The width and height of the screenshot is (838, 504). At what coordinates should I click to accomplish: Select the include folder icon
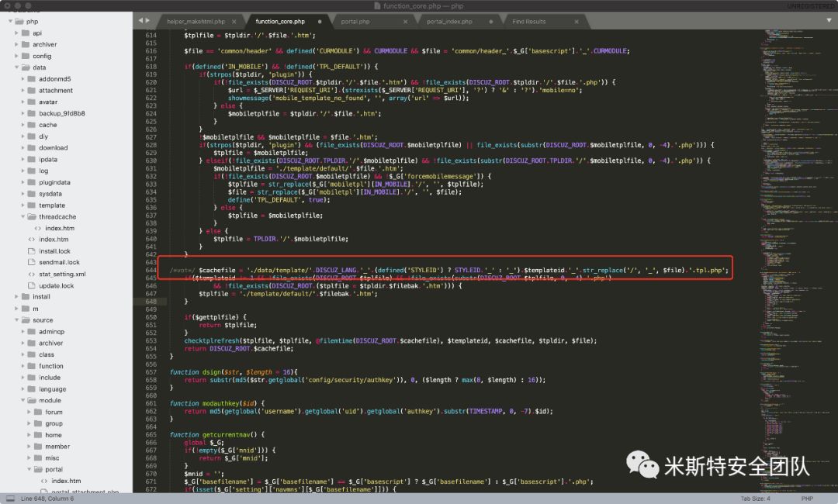[32, 378]
